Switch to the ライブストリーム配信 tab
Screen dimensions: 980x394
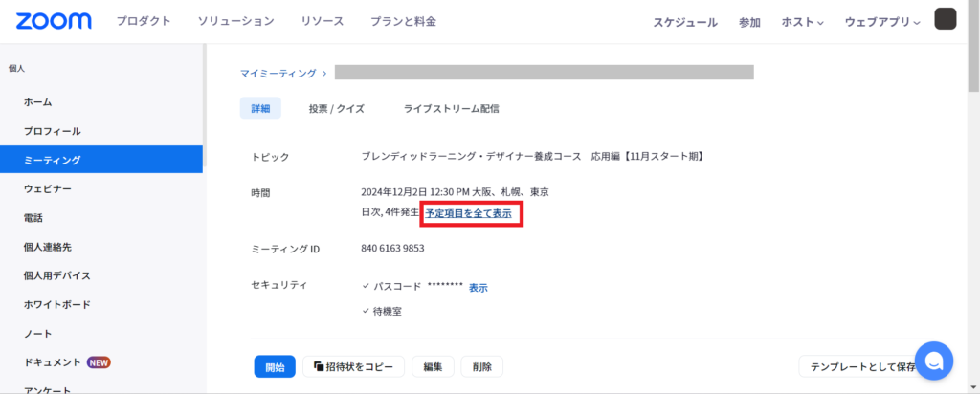451,109
